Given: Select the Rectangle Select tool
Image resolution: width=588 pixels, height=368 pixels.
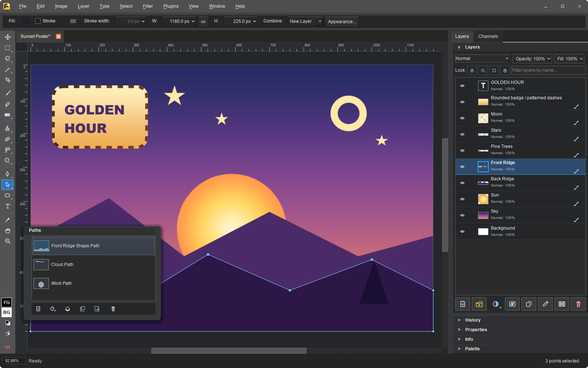Looking at the screenshot, I should [x=7, y=48].
